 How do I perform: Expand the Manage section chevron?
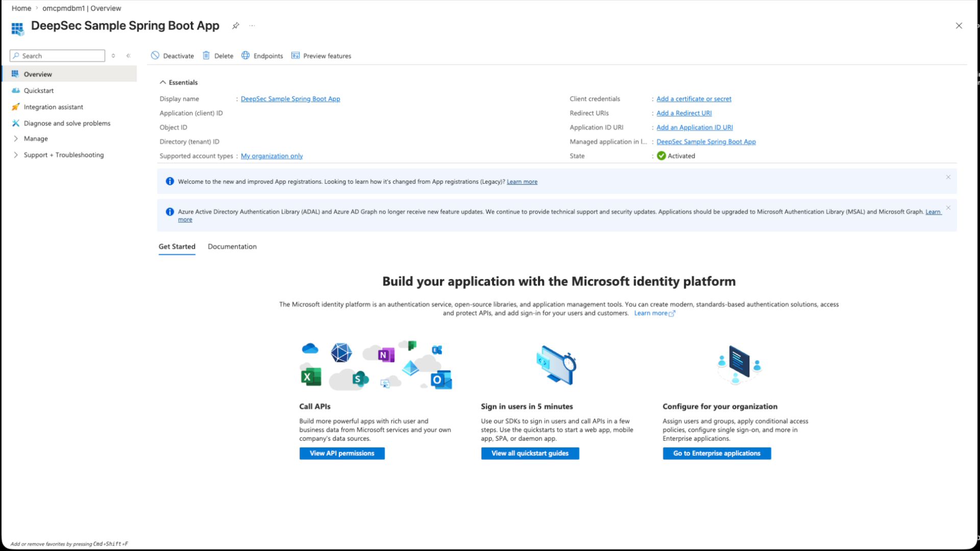[16, 138]
